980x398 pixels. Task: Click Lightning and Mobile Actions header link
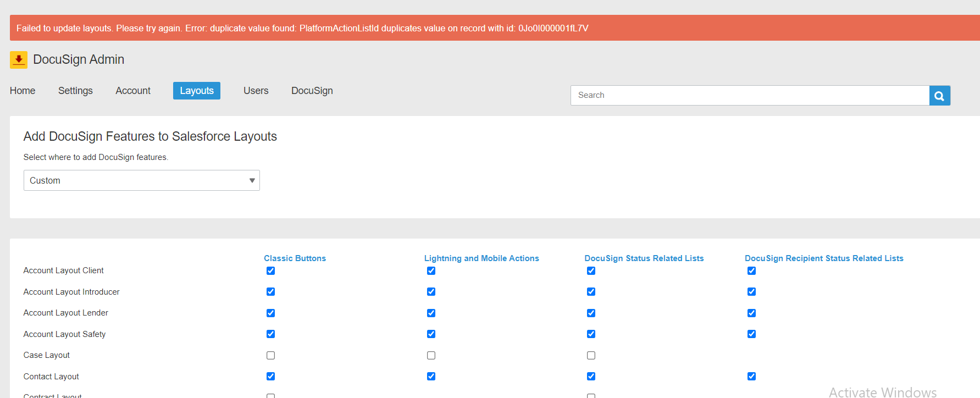click(481, 258)
